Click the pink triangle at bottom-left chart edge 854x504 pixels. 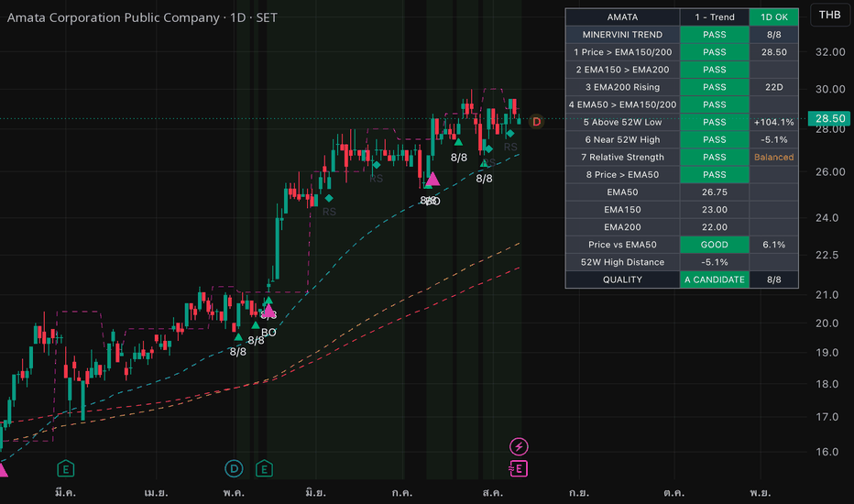[3, 470]
